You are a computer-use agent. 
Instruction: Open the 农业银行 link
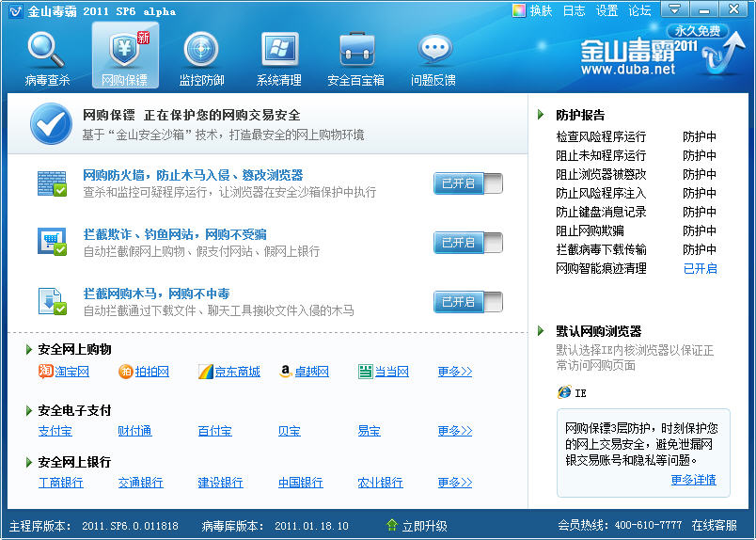tap(380, 483)
